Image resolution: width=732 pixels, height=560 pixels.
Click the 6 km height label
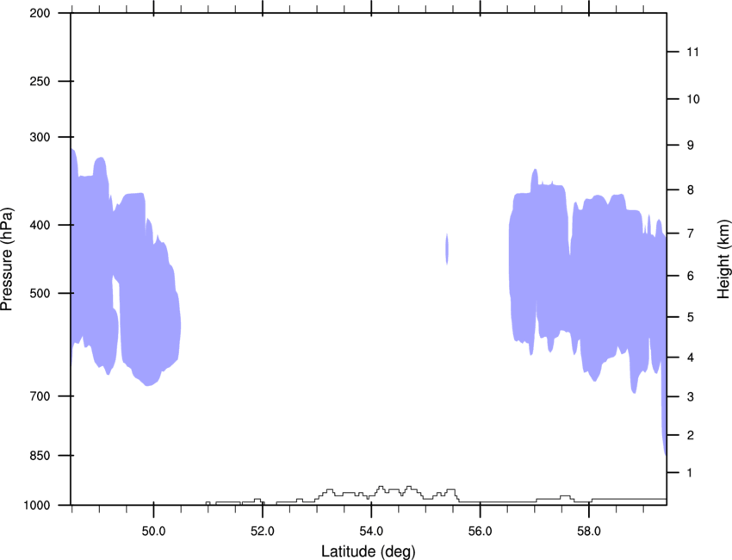click(691, 276)
